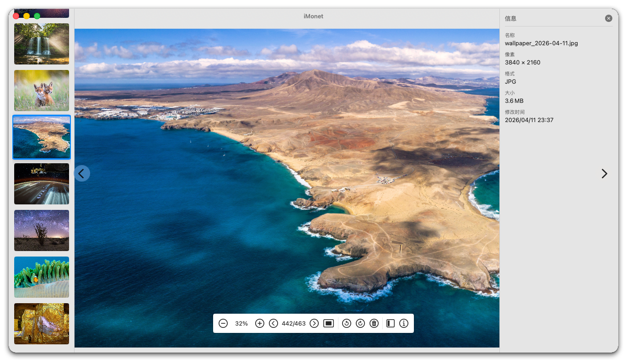Click the 32% zoom value
This screenshot has width=627, height=364.
(241, 323)
